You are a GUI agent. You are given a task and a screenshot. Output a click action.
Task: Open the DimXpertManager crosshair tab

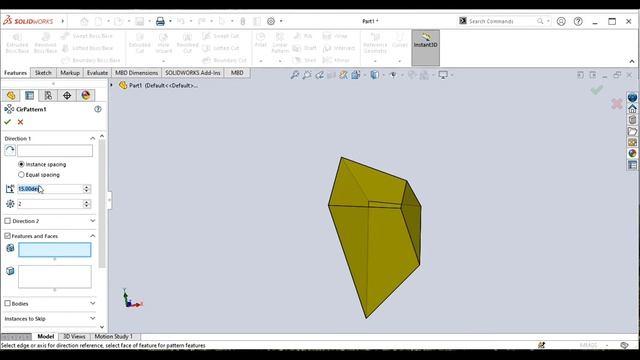(x=67, y=96)
